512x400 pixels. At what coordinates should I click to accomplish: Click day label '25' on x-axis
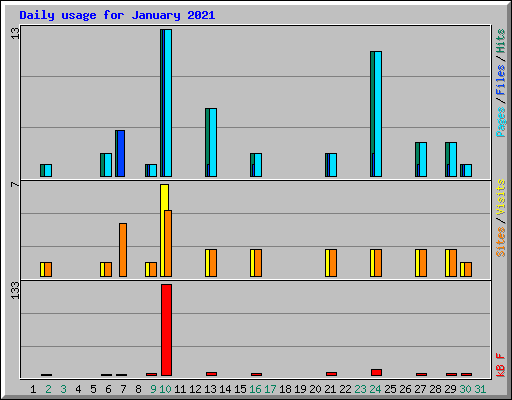click(390, 389)
